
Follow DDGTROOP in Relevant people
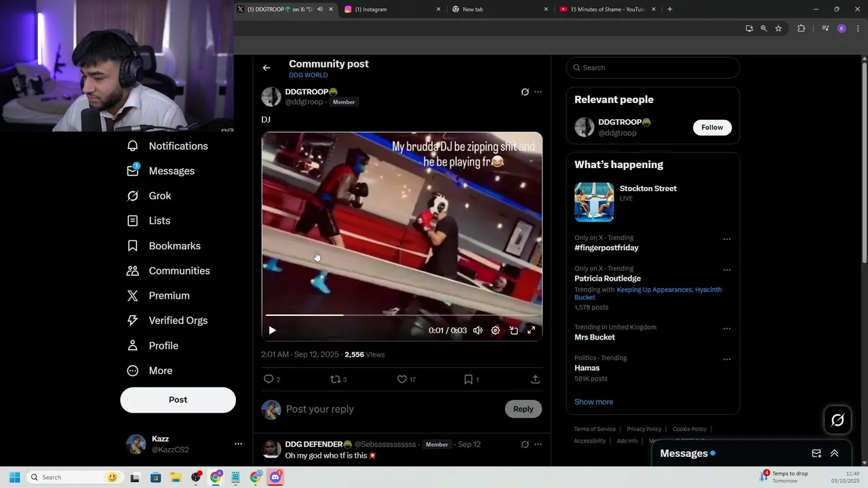(x=712, y=127)
